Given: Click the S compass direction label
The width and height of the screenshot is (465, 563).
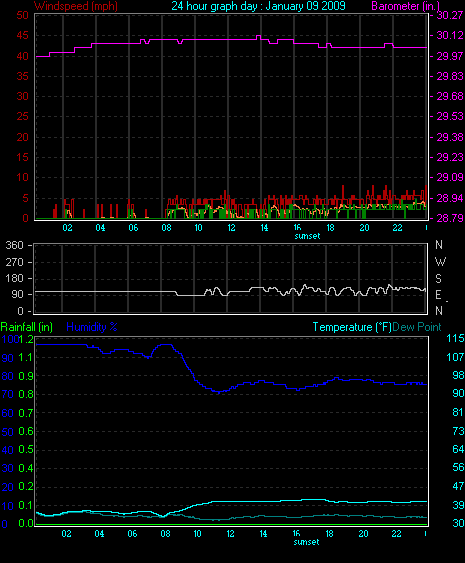Looking at the screenshot, I should pyautogui.click(x=438, y=278).
